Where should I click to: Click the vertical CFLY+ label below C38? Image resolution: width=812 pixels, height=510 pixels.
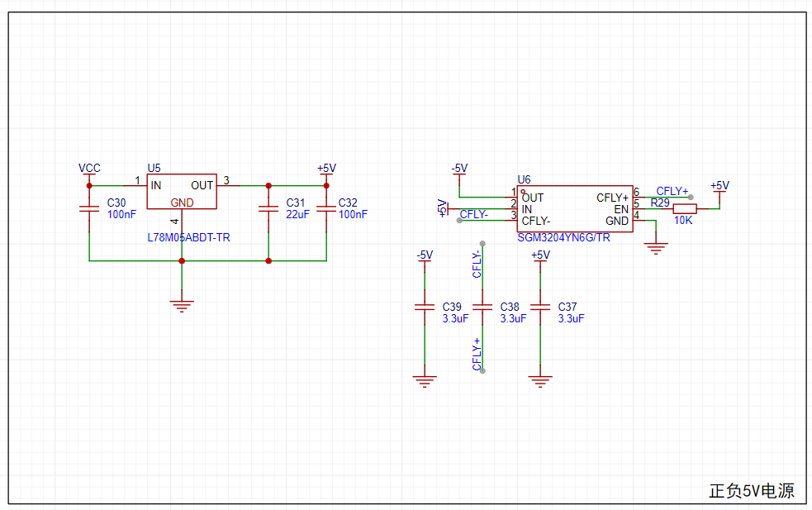477,354
